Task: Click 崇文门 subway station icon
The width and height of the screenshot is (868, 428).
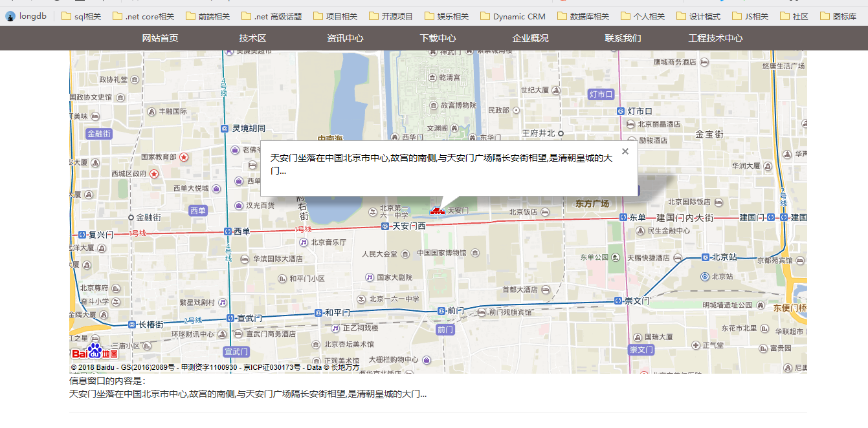Action: pyautogui.click(x=618, y=301)
